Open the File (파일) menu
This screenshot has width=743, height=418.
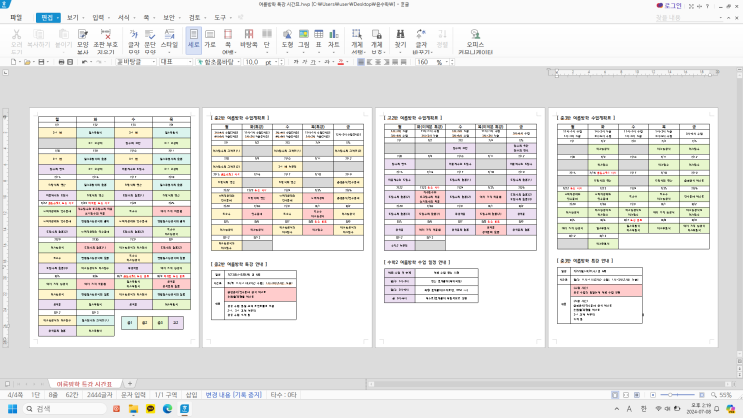pos(16,18)
